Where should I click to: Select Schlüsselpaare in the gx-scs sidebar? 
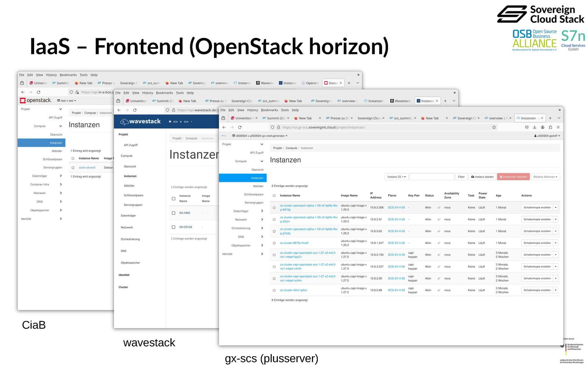coord(254,194)
